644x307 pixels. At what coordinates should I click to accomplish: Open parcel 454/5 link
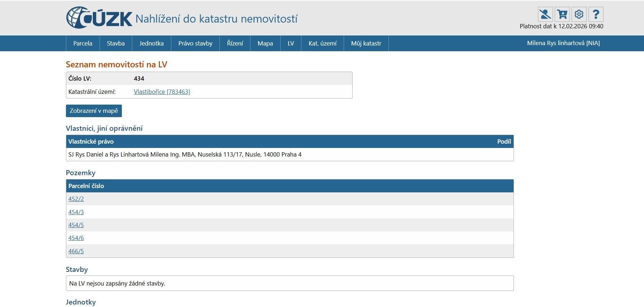click(x=76, y=225)
